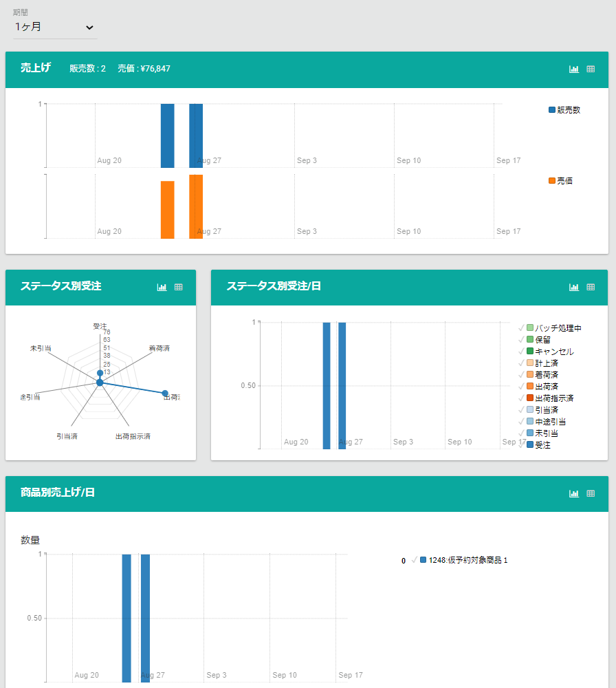Toggle バッチ処理中 legend checkmark
616x688 pixels.
521,327
